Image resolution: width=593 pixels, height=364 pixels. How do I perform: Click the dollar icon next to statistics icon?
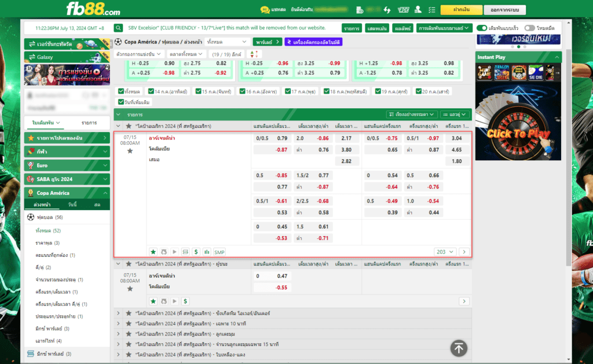point(196,252)
